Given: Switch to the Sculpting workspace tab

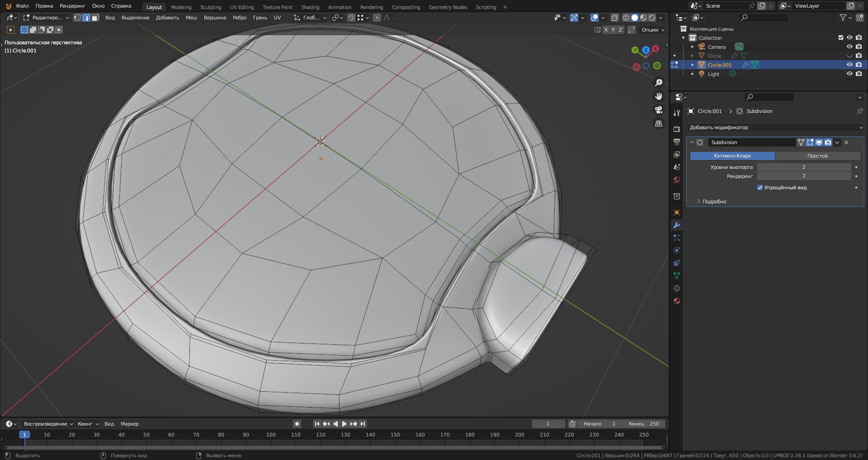Looking at the screenshot, I should click(x=210, y=7).
